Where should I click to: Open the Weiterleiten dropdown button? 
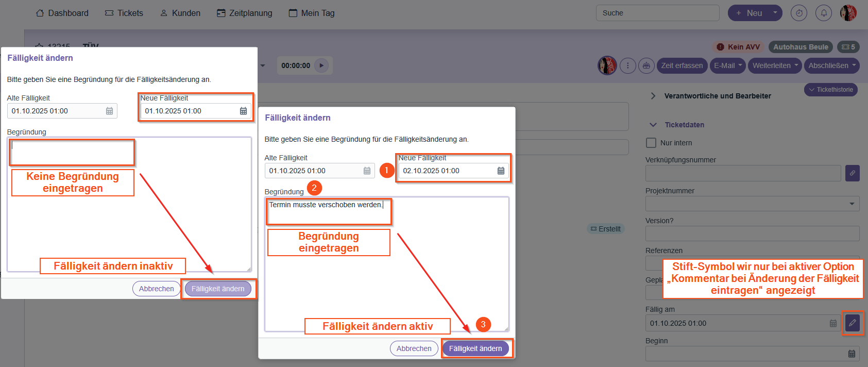775,65
